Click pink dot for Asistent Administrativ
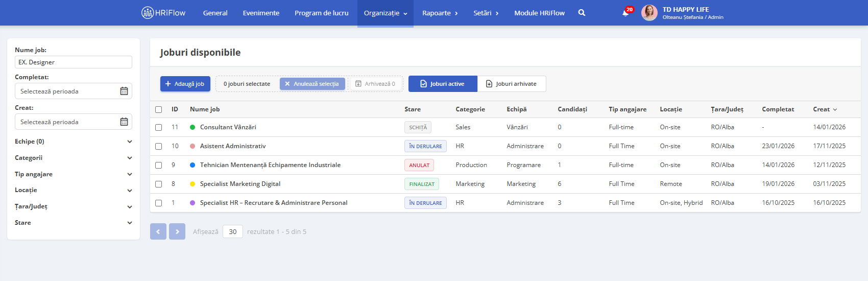 coord(192,146)
